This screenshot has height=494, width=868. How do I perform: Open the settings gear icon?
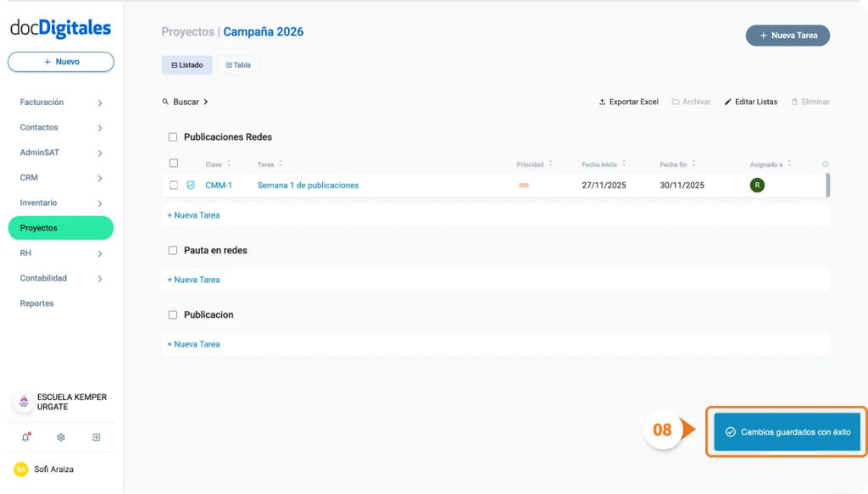59,437
